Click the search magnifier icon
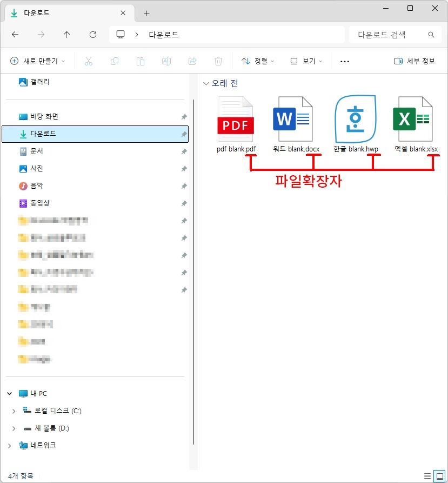This screenshot has height=483, width=448. [431, 35]
